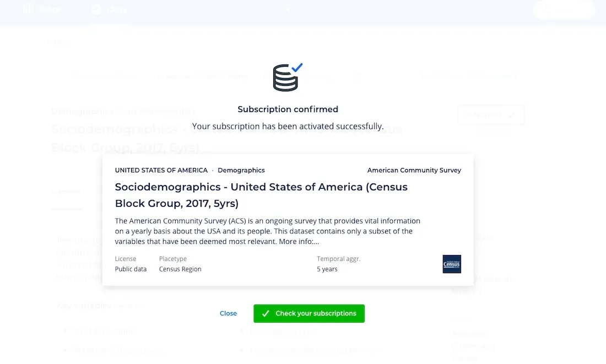Click the Demographics breadcrumb on the card
Image resolution: width=606 pixels, height=364 pixels.
(241, 170)
